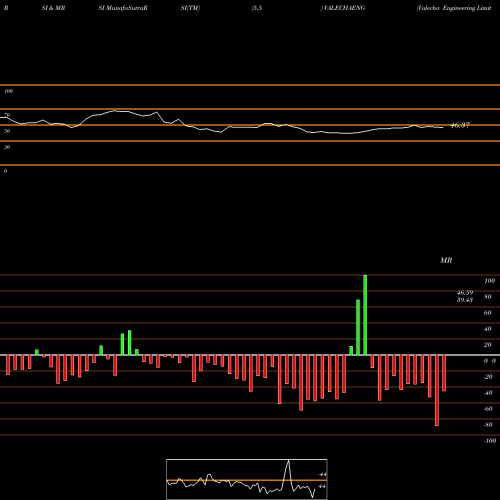Click the RSI axis label 70

point(7,115)
